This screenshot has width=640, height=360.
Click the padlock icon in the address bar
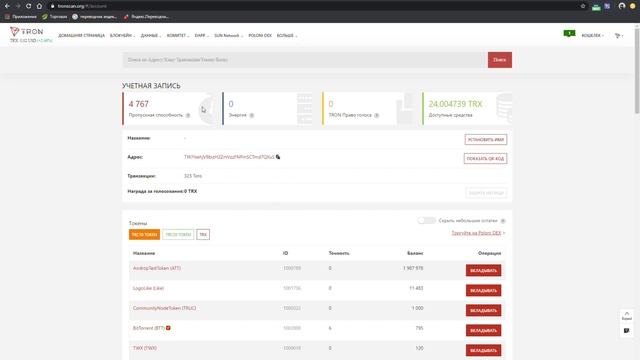(x=52, y=6)
